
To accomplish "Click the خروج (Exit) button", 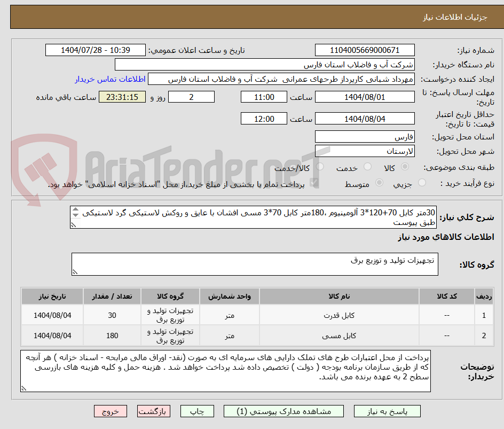I will tap(111, 411).
